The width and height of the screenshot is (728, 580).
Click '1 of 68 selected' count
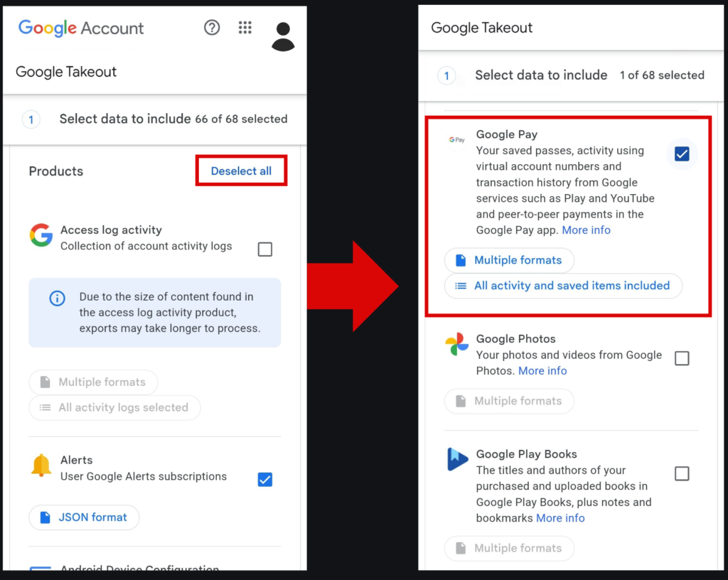click(662, 75)
